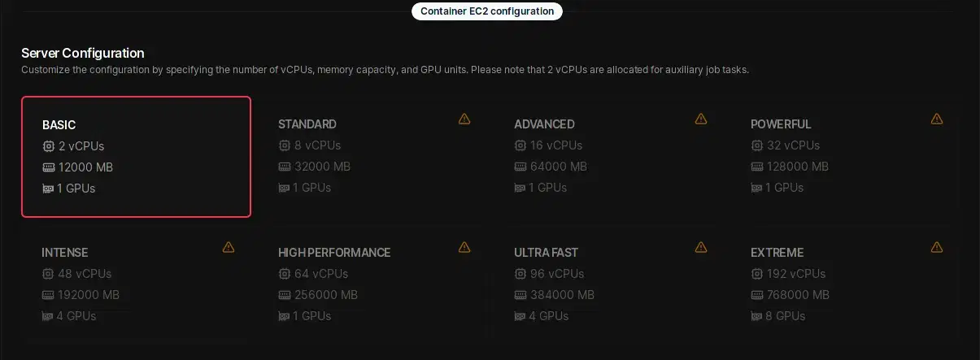This screenshot has height=360, width=980.
Task: Click warning icon on ADVANCED card
Action: [700, 119]
